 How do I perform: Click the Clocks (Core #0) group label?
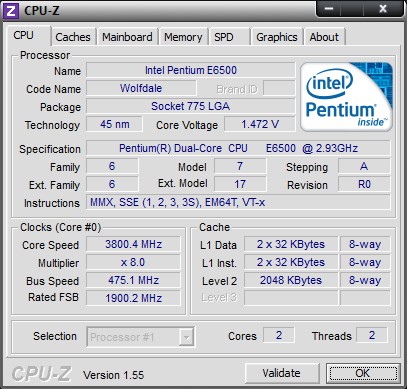click(61, 227)
